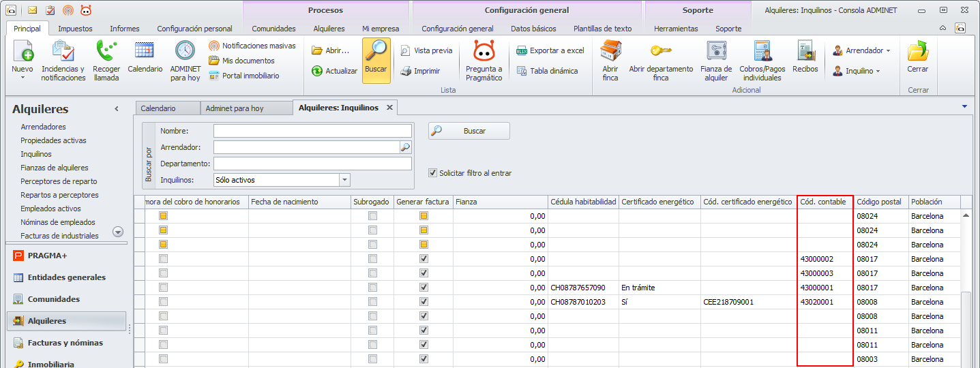Click Abrir finca house icon
The image size is (980, 368).
(x=610, y=52)
